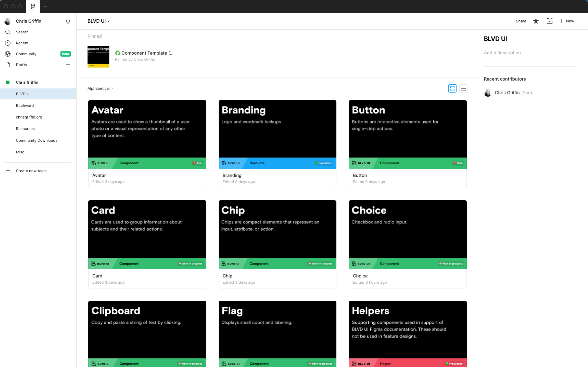Open Search from the sidebar
Image resolution: width=588 pixels, height=367 pixels.
point(22,32)
